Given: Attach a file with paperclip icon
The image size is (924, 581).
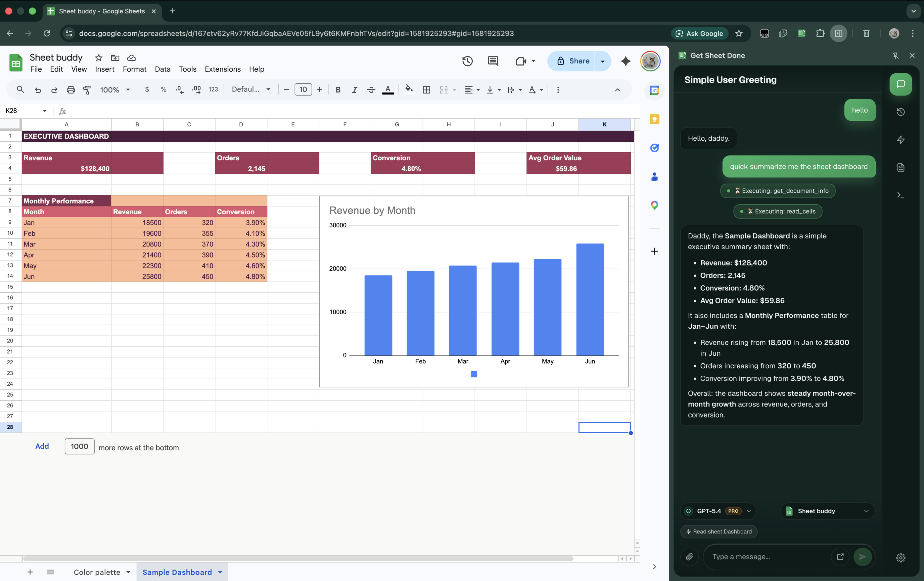Looking at the screenshot, I should (689, 556).
